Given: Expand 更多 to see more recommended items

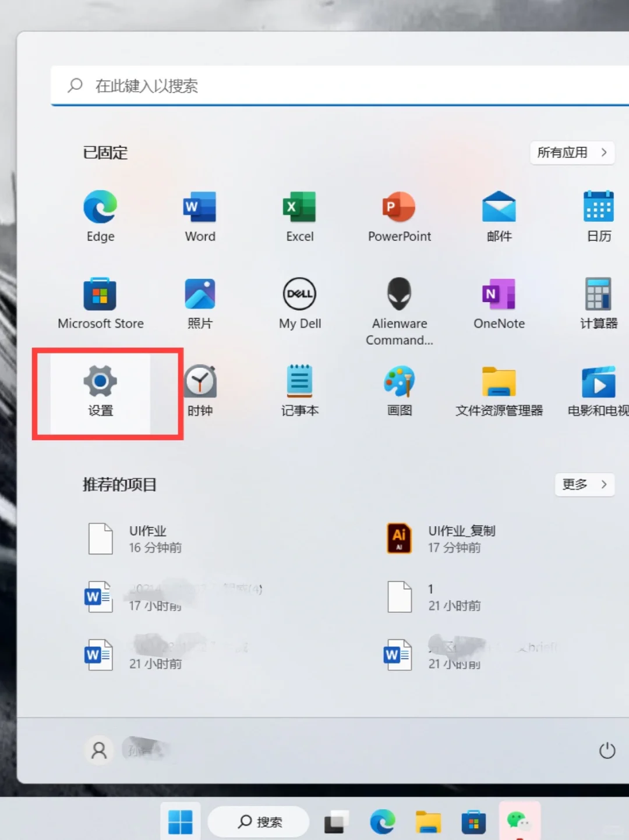Looking at the screenshot, I should pyautogui.click(x=584, y=484).
